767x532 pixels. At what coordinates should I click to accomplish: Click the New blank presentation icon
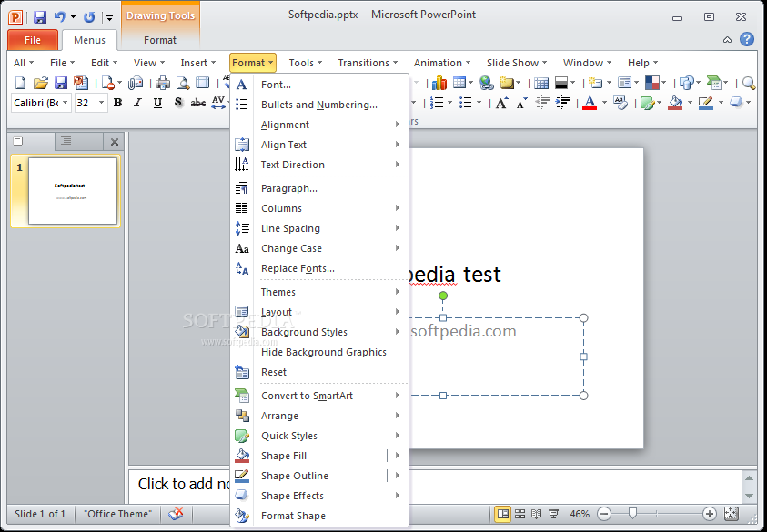point(20,83)
